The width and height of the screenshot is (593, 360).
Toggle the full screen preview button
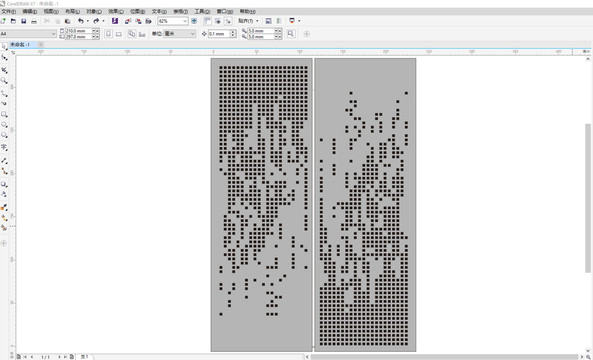coord(194,21)
